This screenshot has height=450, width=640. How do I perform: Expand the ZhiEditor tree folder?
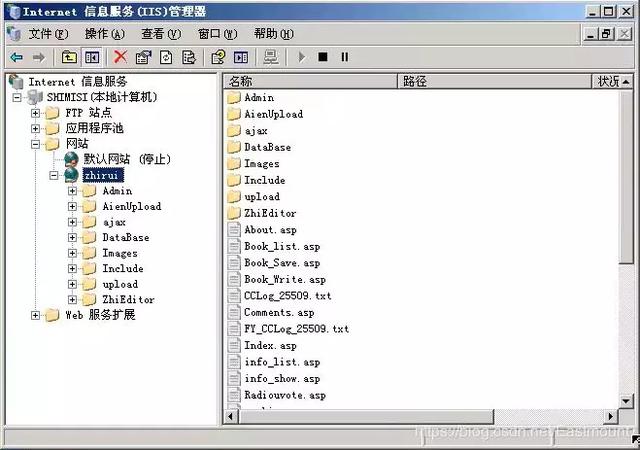point(72,300)
